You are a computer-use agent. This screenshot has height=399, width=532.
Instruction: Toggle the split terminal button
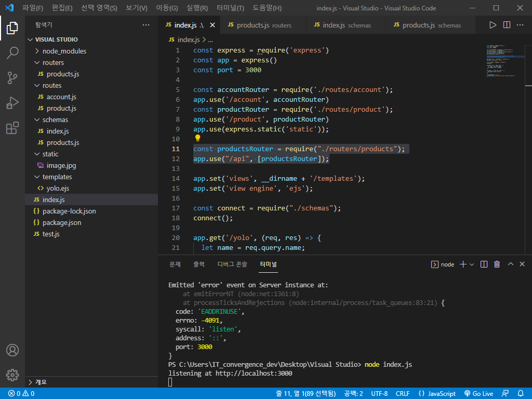[484, 264]
